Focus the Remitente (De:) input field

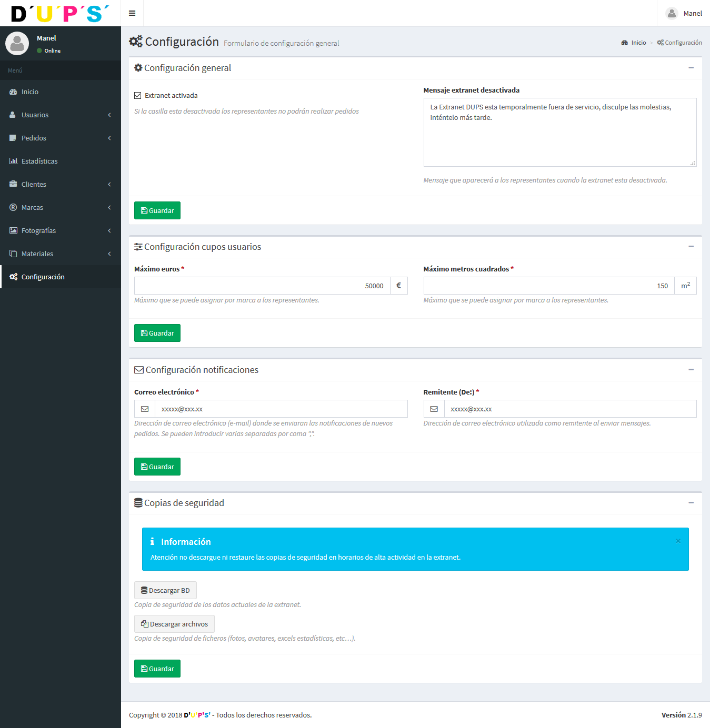571,409
